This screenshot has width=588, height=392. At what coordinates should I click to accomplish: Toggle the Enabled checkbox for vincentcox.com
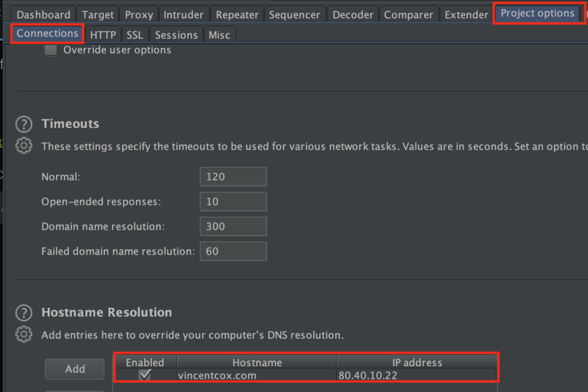[145, 375]
